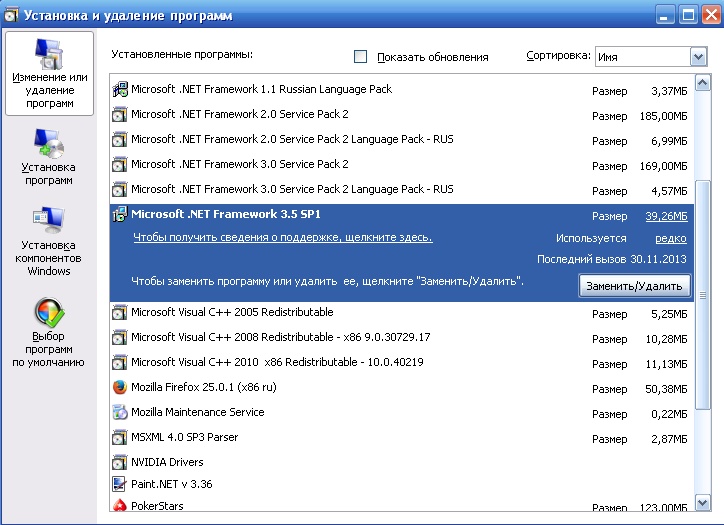The image size is (724, 525).
Task: Click the Mozilla Firefox icon in the list
Action: [x=120, y=387]
